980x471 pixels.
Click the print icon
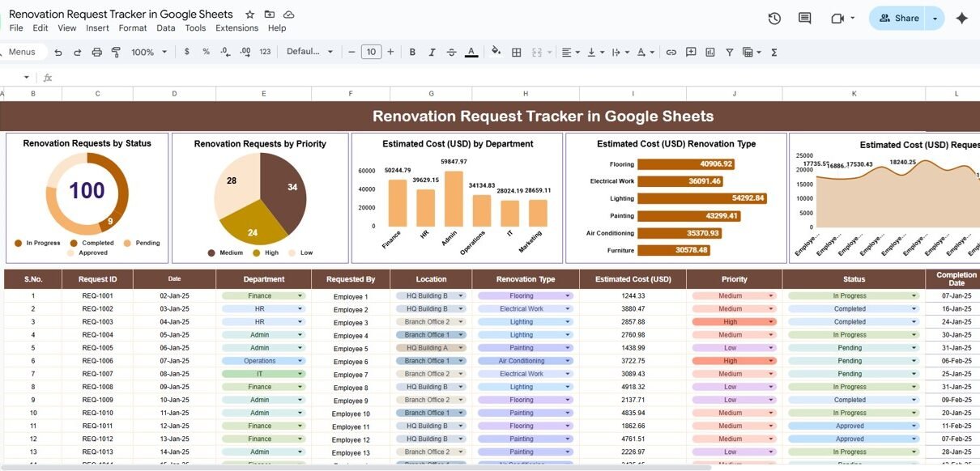[x=97, y=52]
